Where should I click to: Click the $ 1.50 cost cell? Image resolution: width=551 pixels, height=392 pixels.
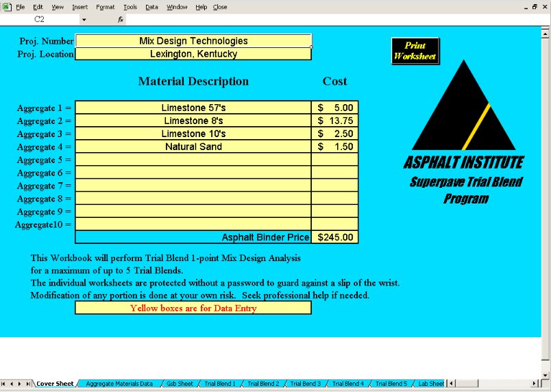pos(335,147)
